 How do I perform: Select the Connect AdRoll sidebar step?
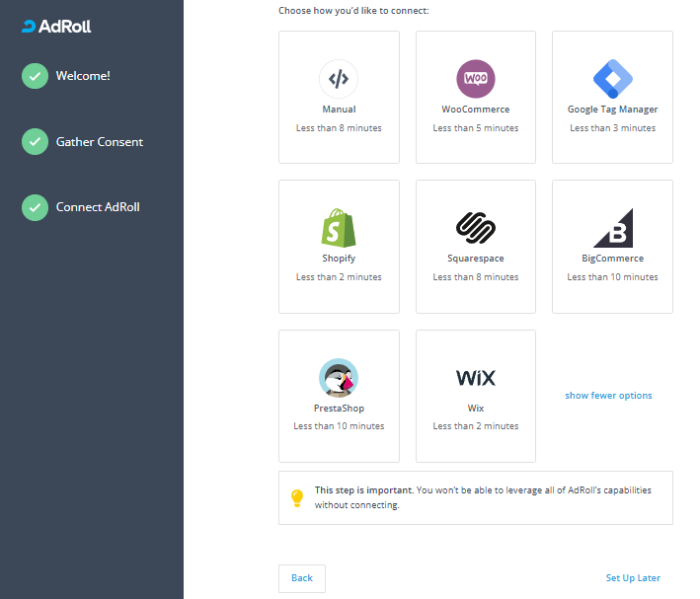click(98, 207)
